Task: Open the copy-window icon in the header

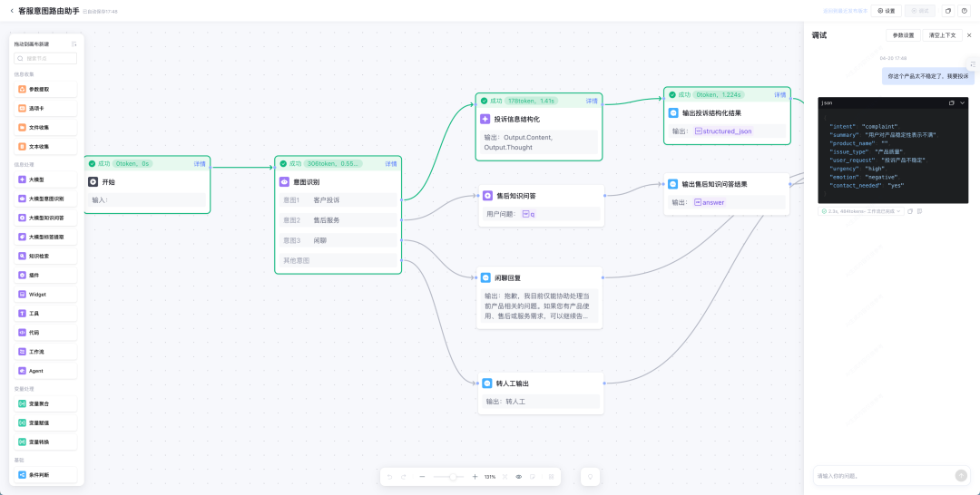Action: pos(948,11)
